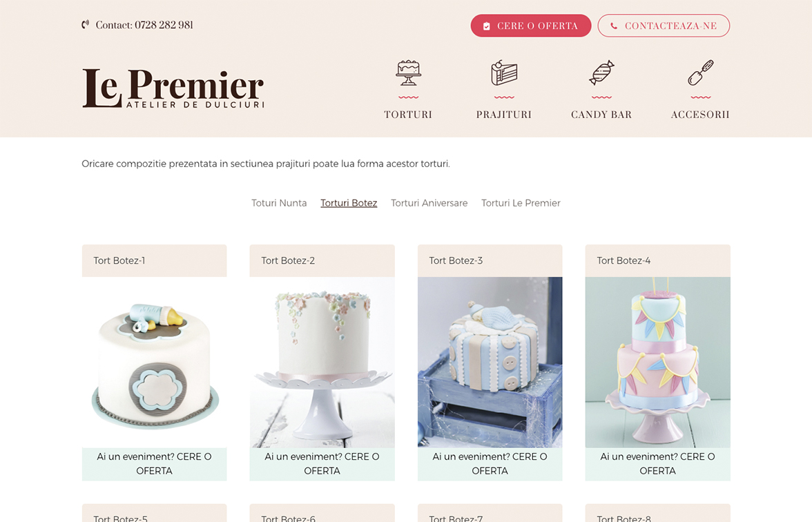Click the CONTACTEAZA-NE outlined button
The width and height of the screenshot is (812, 522).
coord(664,26)
